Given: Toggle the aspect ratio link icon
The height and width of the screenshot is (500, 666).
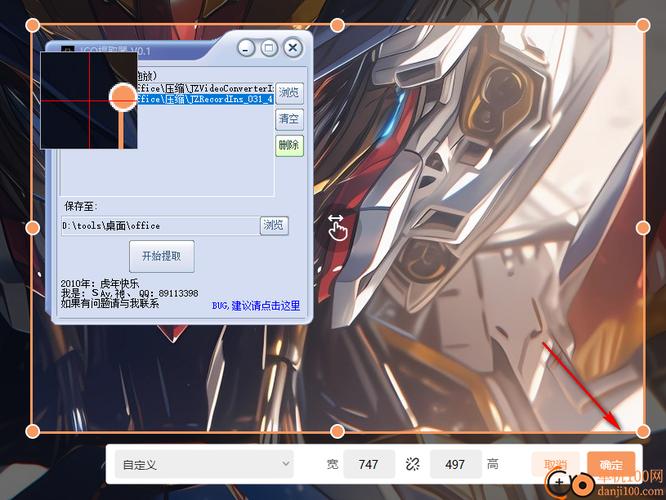Looking at the screenshot, I should pyautogui.click(x=412, y=464).
